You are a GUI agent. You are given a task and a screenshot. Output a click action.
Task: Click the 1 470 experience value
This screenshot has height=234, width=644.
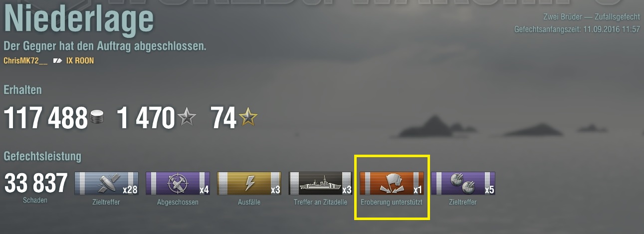point(146,119)
